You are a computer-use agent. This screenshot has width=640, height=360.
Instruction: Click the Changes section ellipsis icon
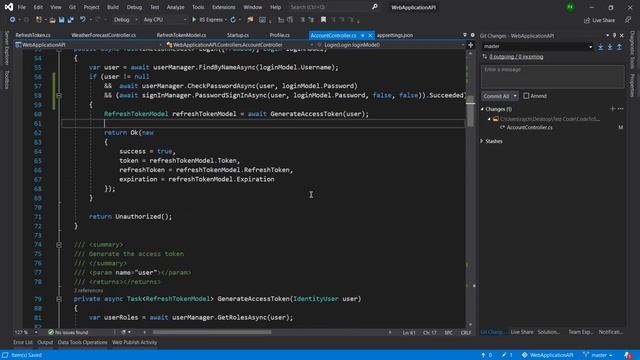pos(620,109)
